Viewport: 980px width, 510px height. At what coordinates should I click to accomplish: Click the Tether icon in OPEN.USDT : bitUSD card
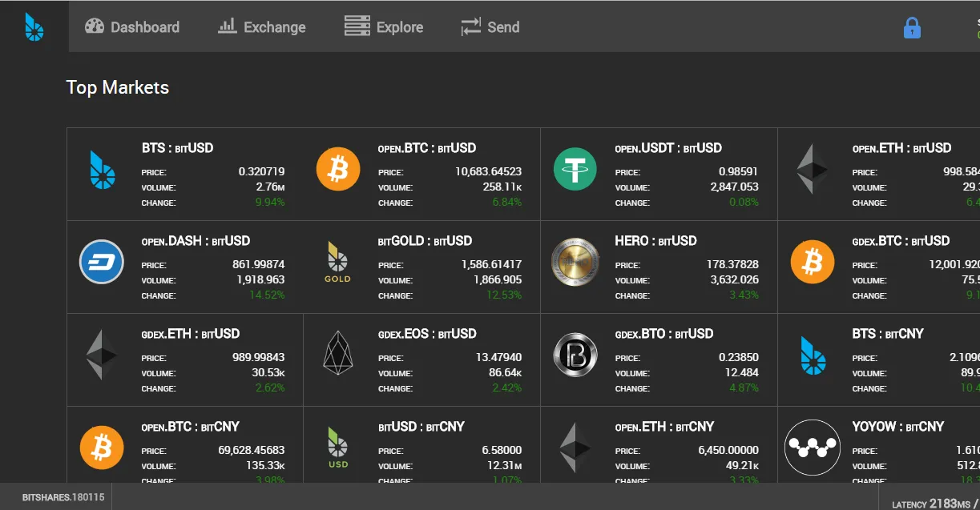coord(575,170)
